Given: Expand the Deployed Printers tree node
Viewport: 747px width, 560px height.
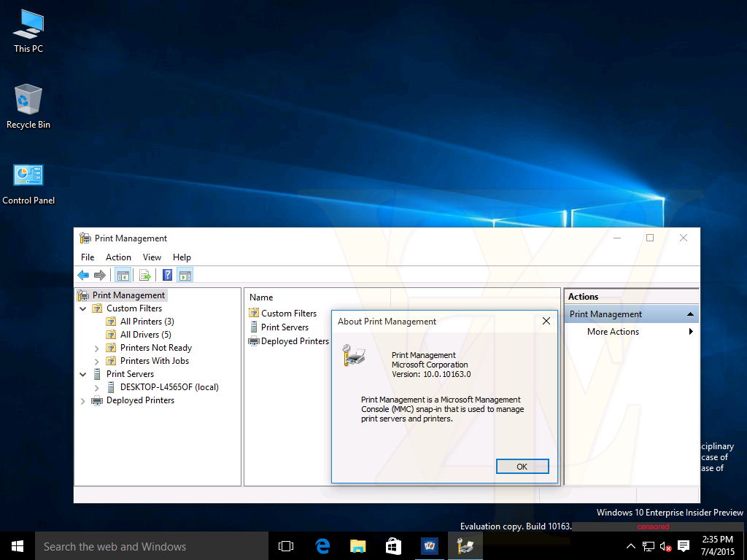Looking at the screenshot, I should 83,401.
